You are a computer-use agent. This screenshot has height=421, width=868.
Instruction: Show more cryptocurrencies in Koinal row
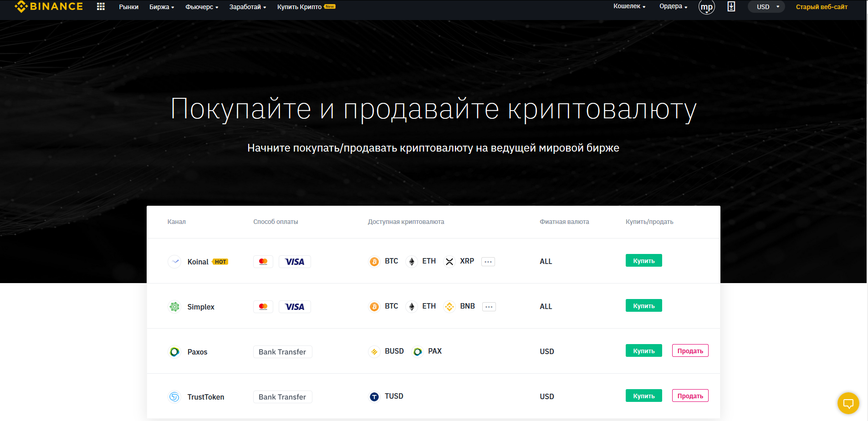[x=488, y=262]
